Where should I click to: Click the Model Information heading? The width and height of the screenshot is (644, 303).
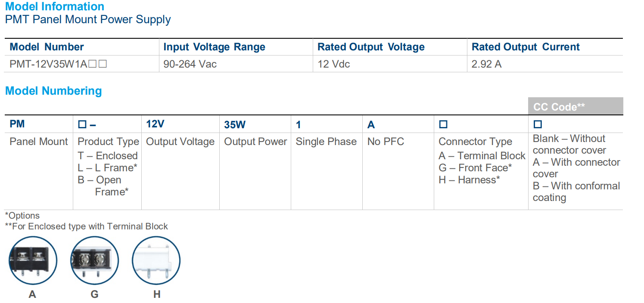click(x=55, y=7)
